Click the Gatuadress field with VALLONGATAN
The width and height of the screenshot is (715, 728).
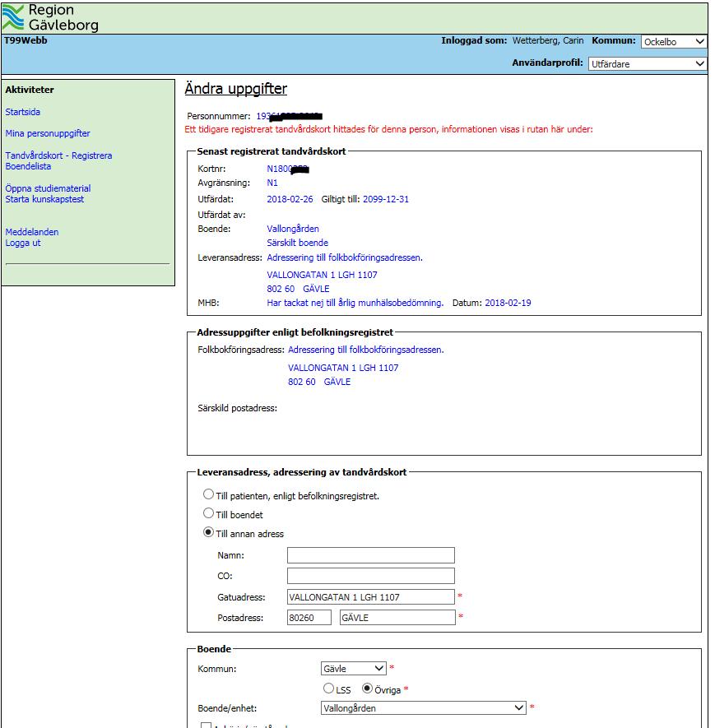click(x=370, y=597)
